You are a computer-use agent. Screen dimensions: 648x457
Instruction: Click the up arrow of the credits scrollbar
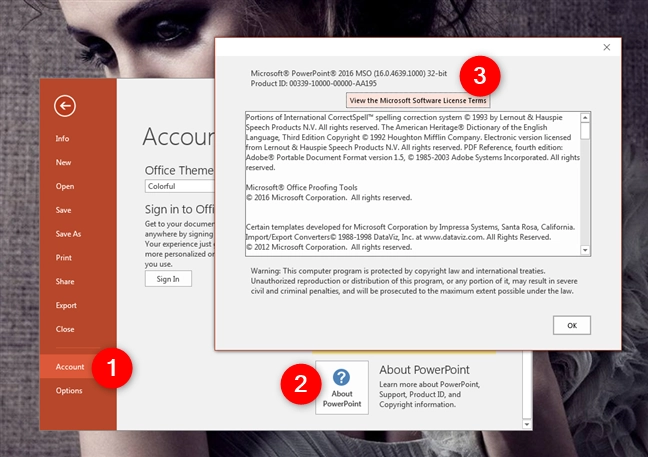[585, 117]
